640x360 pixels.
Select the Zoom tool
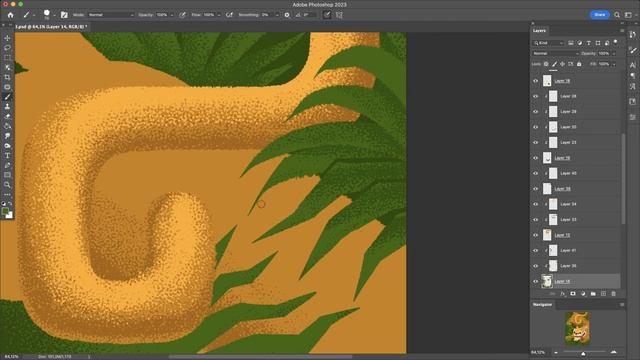pyautogui.click(x=7, y=185)
